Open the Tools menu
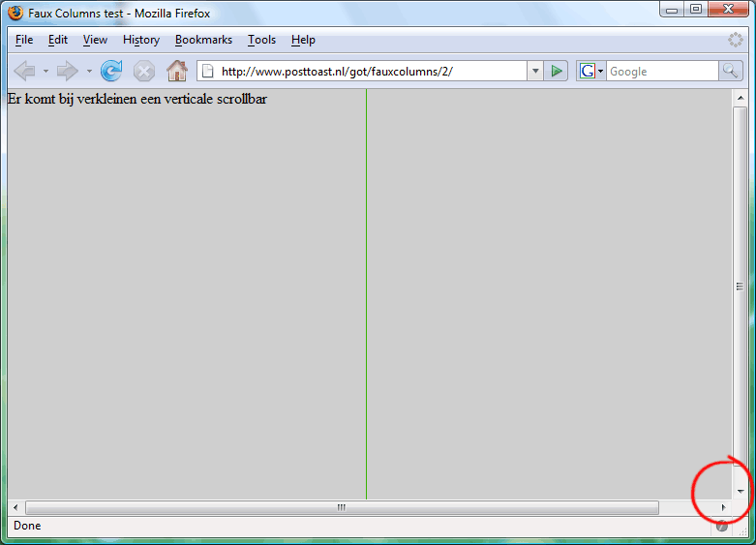This screenshot has height=545, width=756. coord(261,40)
